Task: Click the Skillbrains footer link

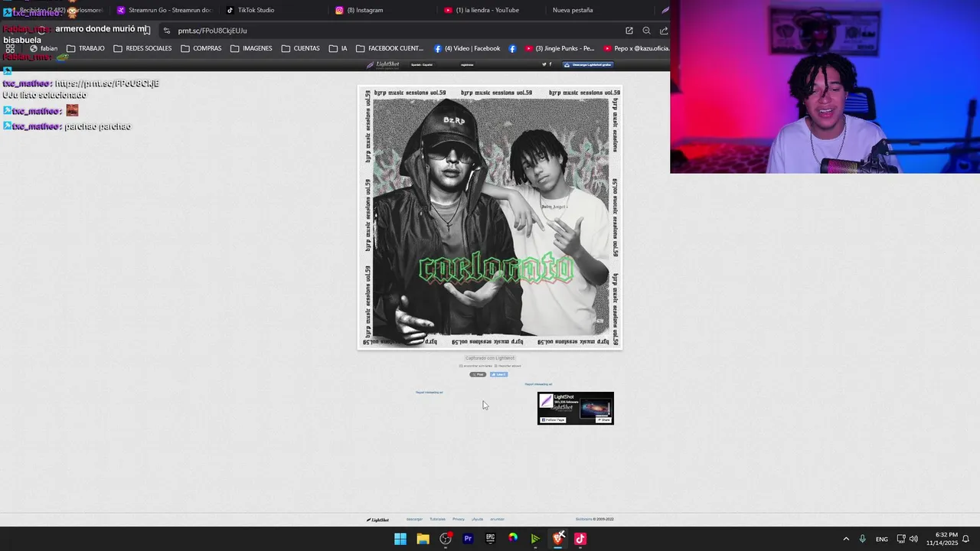Action: coord(583,519)
